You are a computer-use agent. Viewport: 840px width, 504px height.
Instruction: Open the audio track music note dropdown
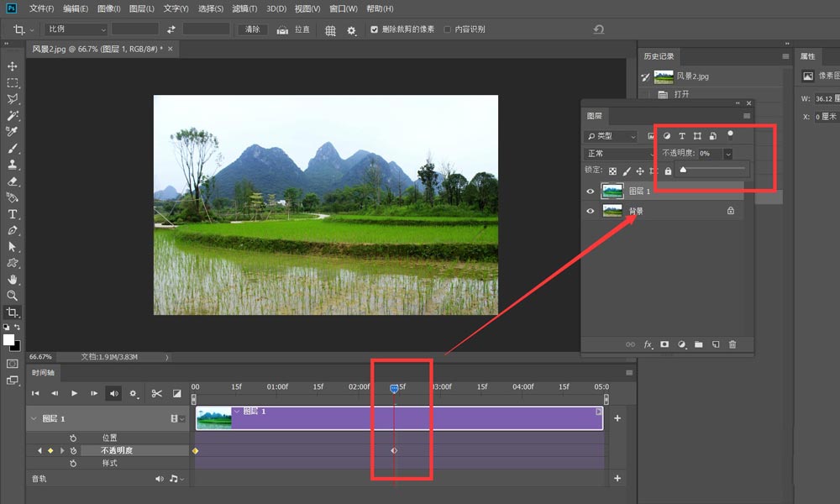(176, 478)
